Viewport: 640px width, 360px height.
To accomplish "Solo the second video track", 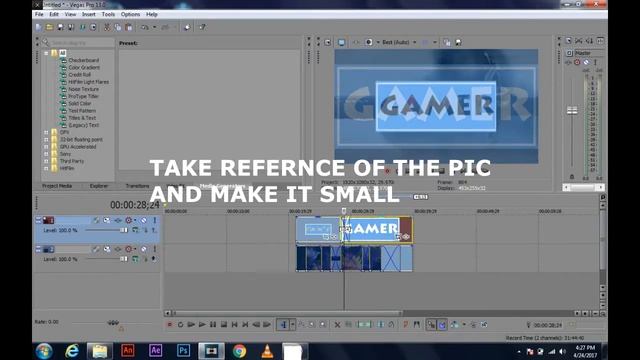I will click(x=155, y=249).
